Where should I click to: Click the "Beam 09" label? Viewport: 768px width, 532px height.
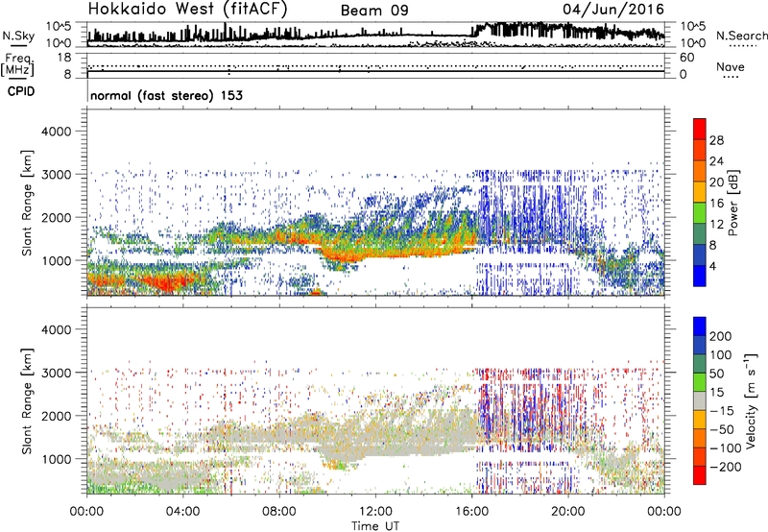pyautogui.click(x=374, y=11)
